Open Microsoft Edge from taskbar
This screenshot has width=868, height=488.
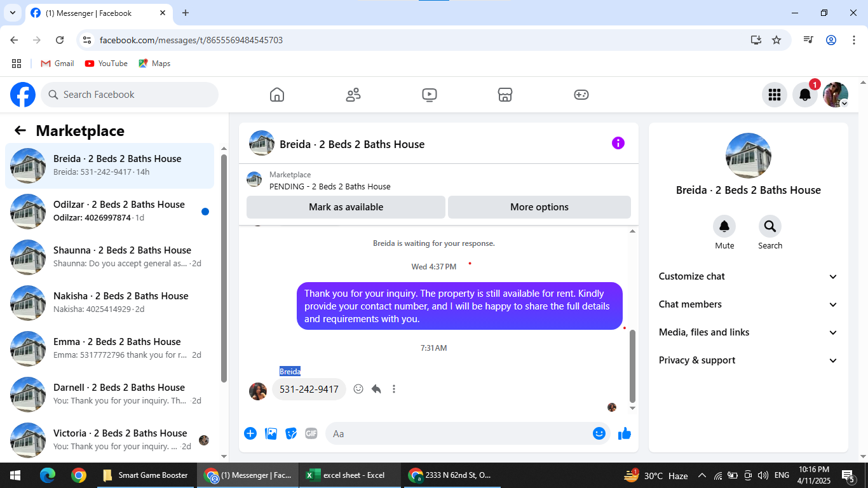(48, 475)
